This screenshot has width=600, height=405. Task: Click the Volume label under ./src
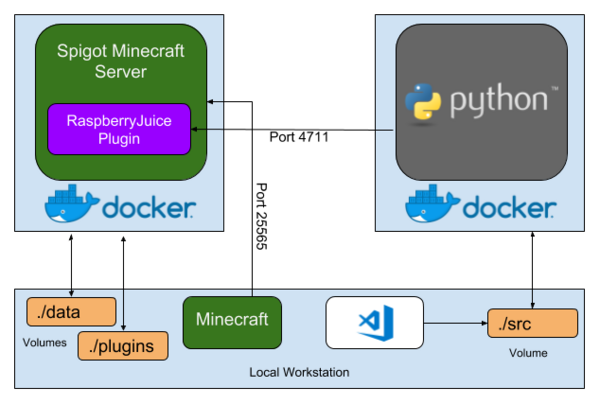tap(528, 353)
